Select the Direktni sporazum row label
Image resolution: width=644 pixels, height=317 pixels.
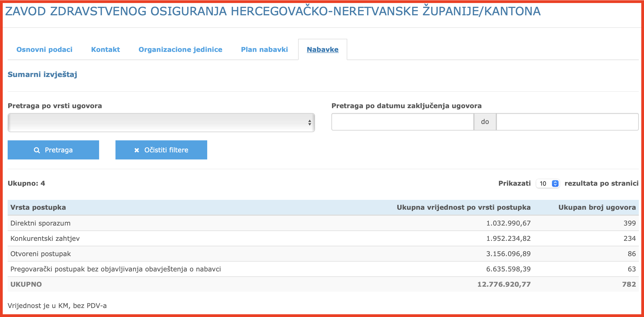pos(40,223)
